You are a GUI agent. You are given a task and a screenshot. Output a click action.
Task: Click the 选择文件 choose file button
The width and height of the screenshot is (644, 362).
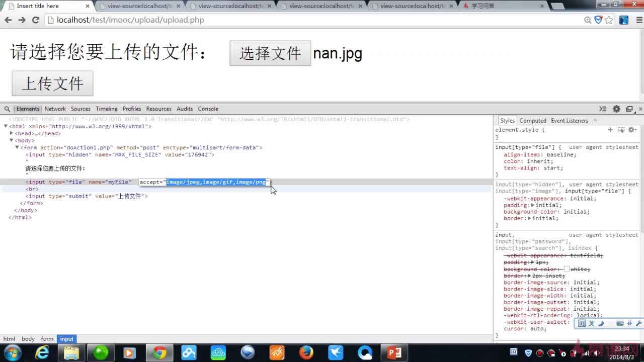click(x=270, y=53)
